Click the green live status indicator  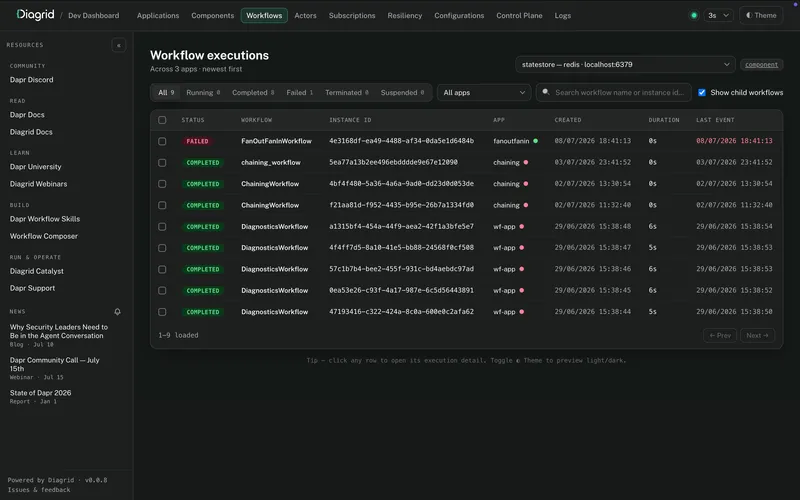[x=693, y=15]
